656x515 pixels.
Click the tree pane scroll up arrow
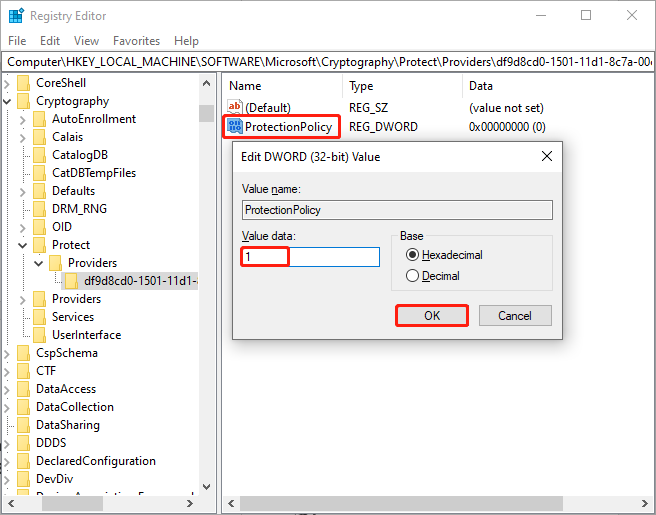pos(206,83)
